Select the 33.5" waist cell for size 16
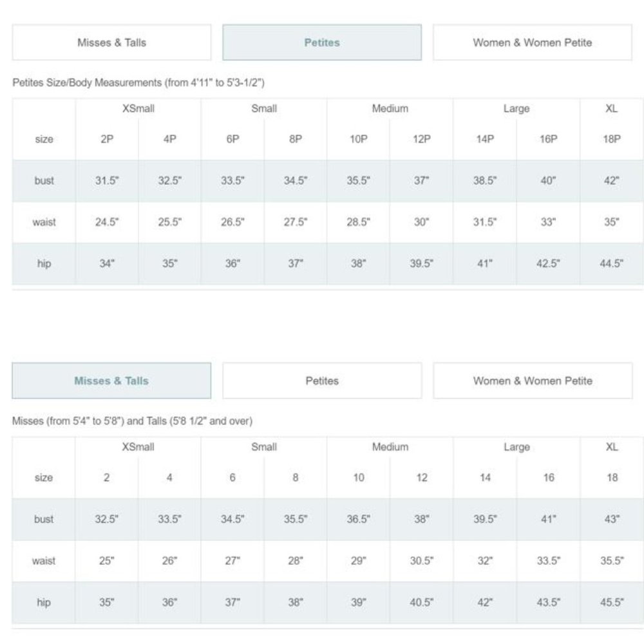 (x=548, y=561)
